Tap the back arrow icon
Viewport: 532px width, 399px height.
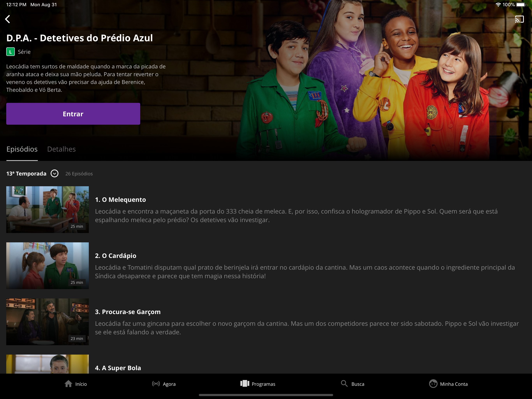point(8,19)
